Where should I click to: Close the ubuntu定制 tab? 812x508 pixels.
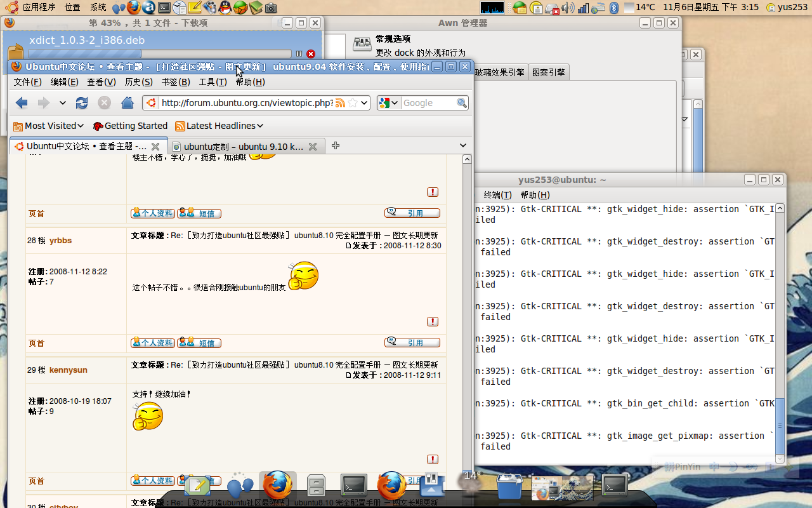tap(313, 147)
